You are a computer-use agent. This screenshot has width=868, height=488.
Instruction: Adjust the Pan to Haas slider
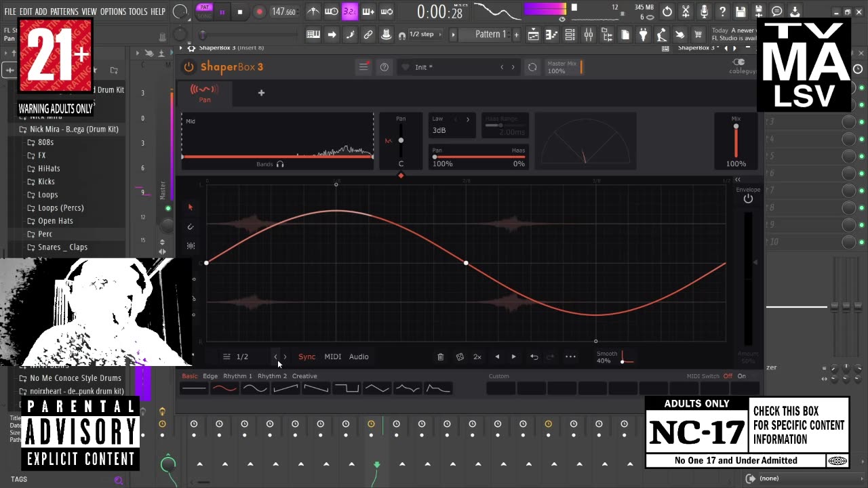click(479, 157)
